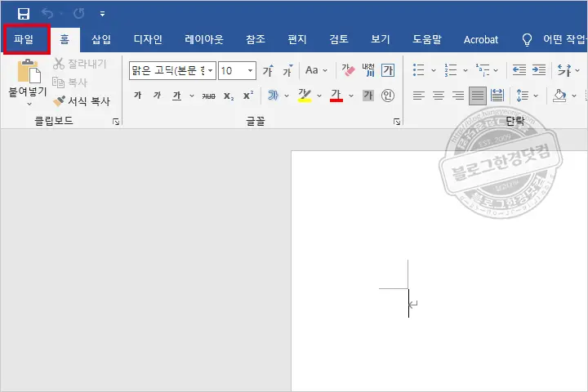The image size is (588, 392).
Task: Open underline style dropdown arrow
Action: tap(192, 96)
